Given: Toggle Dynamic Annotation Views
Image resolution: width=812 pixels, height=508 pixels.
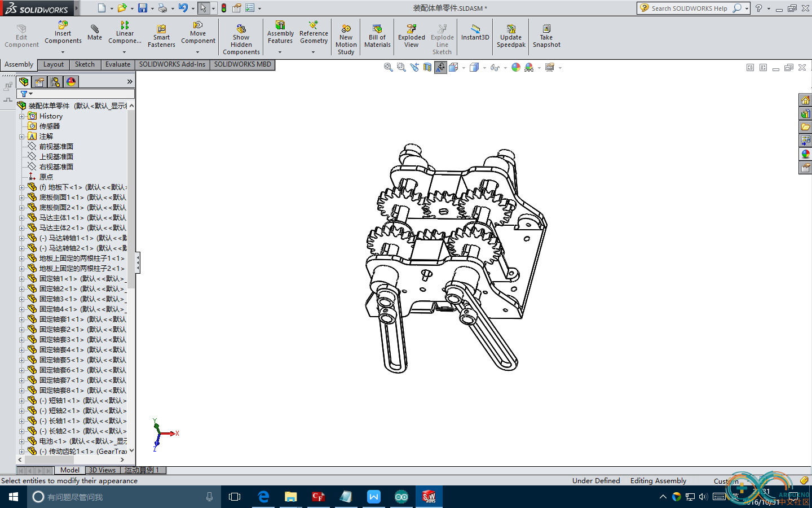Looking at the screenshot, I should (x=440, y=67).
